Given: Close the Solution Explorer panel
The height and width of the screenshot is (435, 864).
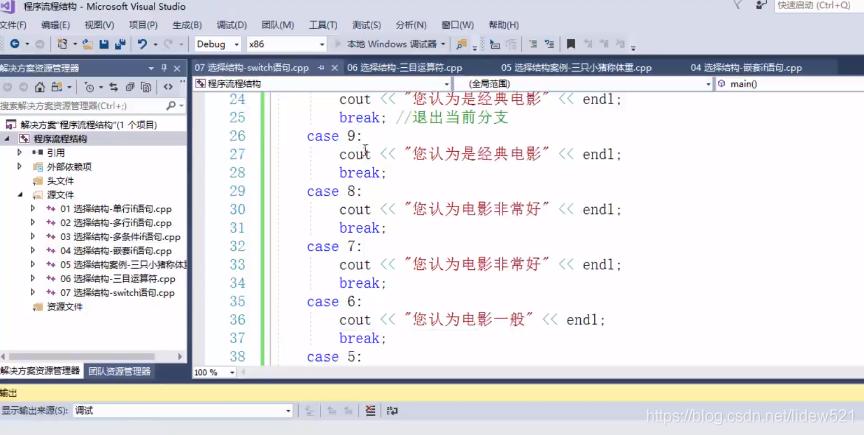Looking at the screenshot, I should coord(177,68).
